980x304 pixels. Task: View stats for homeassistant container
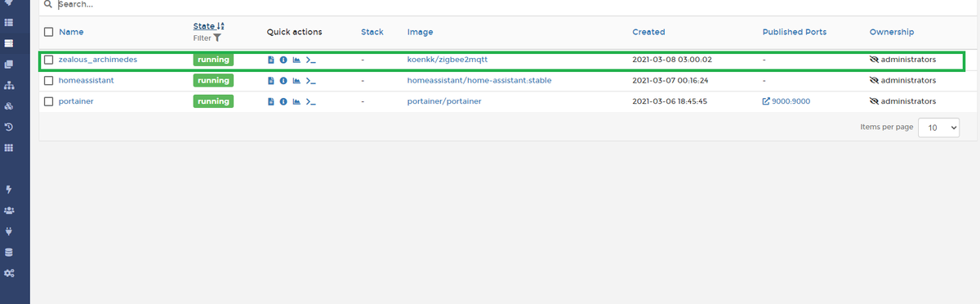[296, 81]
